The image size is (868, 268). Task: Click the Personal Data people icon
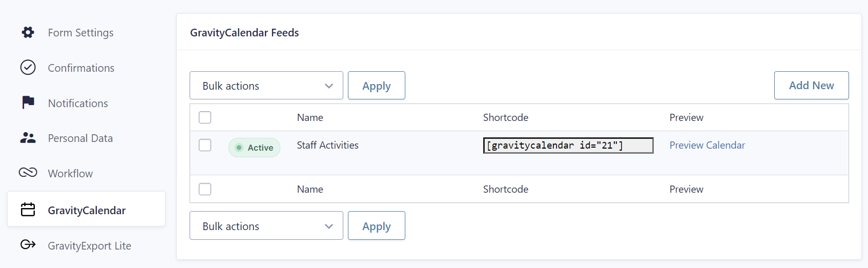coord(28,138)
